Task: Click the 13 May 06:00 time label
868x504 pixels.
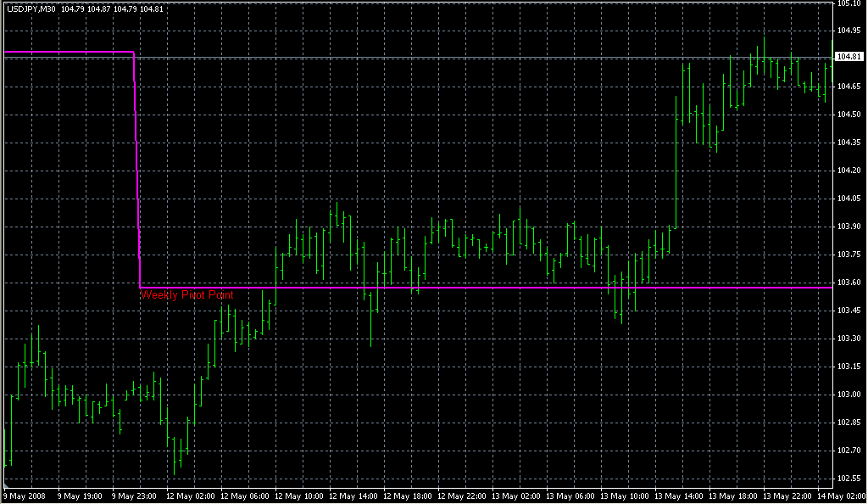Action: [x=570, y=496]
